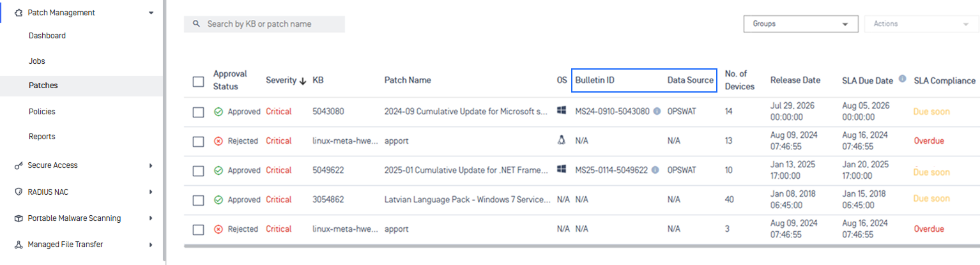Focus the Search by KB or patch name field

coord(264,24)
